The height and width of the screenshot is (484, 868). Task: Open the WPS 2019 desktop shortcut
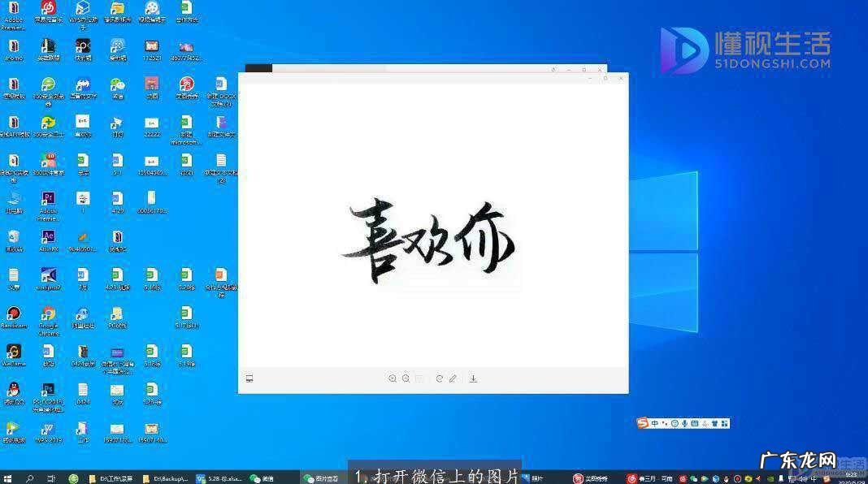(x=47, y=429)
